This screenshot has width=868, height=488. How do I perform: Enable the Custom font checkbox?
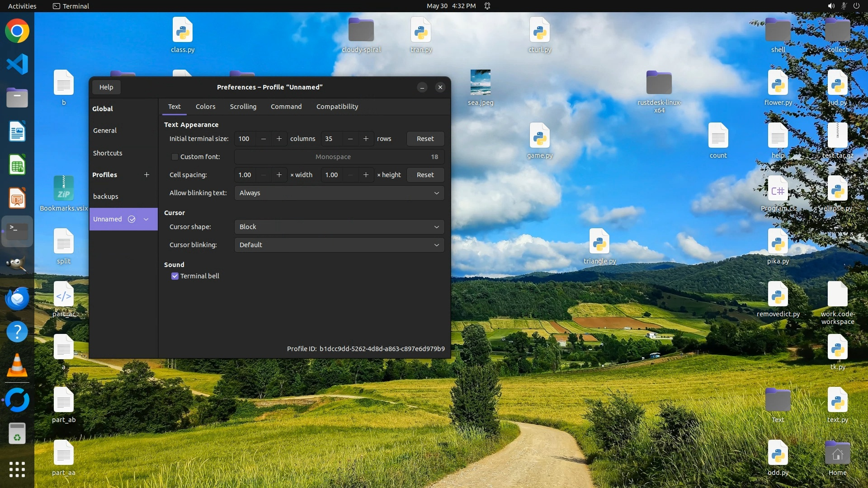pos(175,157)
